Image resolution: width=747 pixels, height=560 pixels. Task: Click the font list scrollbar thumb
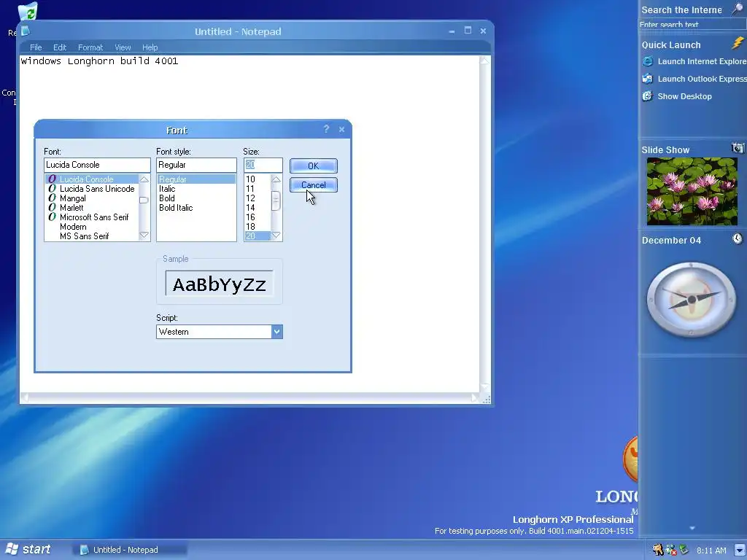click(144, 200)
